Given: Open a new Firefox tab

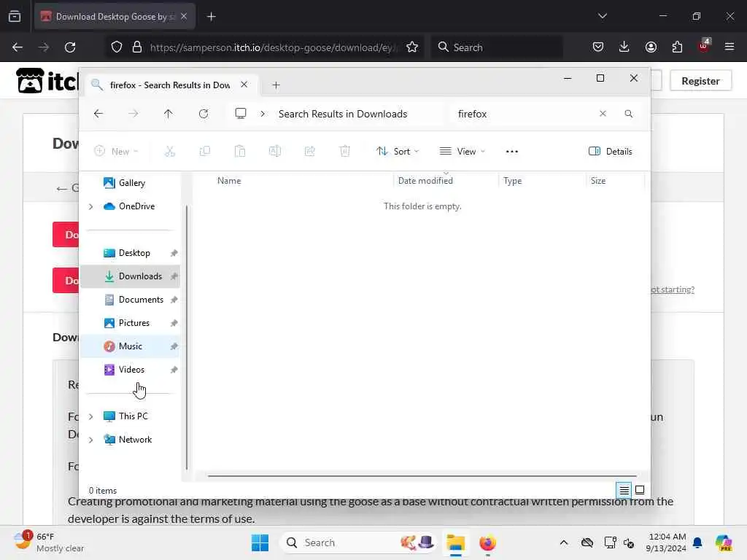Looking at the screenshot, I should (x=212, y=17).
